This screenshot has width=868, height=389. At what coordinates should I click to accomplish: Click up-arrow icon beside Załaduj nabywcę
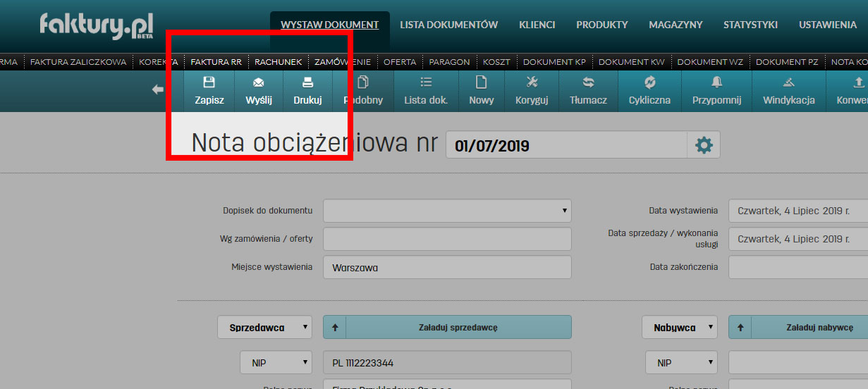740,327
